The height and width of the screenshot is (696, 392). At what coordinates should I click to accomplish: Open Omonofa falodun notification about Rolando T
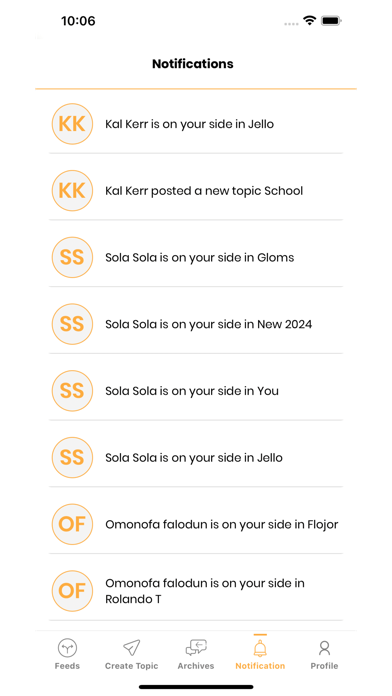(196, 591)
